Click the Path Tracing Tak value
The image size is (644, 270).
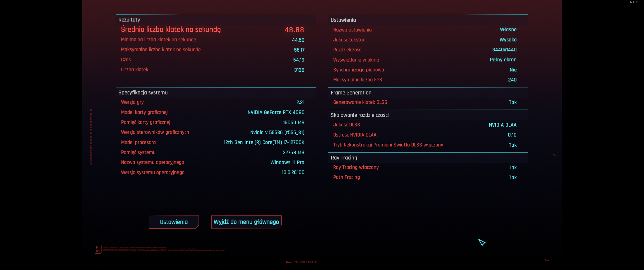coord(513,177)
